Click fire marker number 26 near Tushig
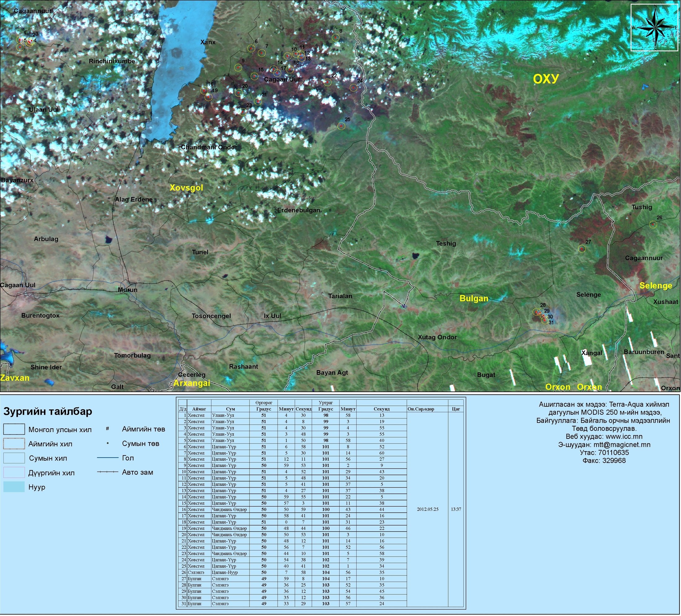 (653, 225)
